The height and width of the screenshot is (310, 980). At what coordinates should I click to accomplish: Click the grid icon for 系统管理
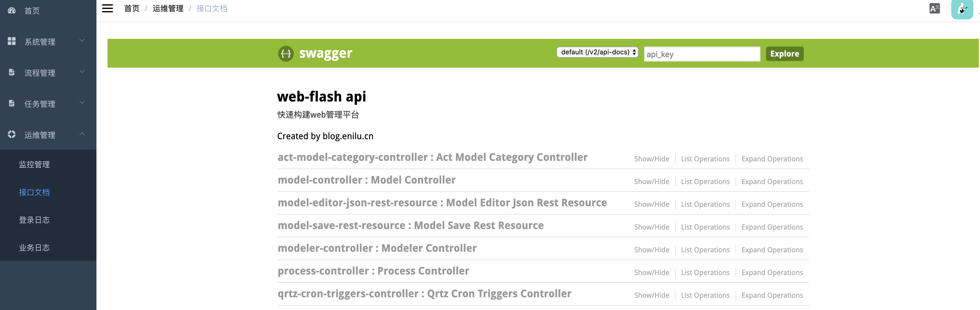(12, 41)
